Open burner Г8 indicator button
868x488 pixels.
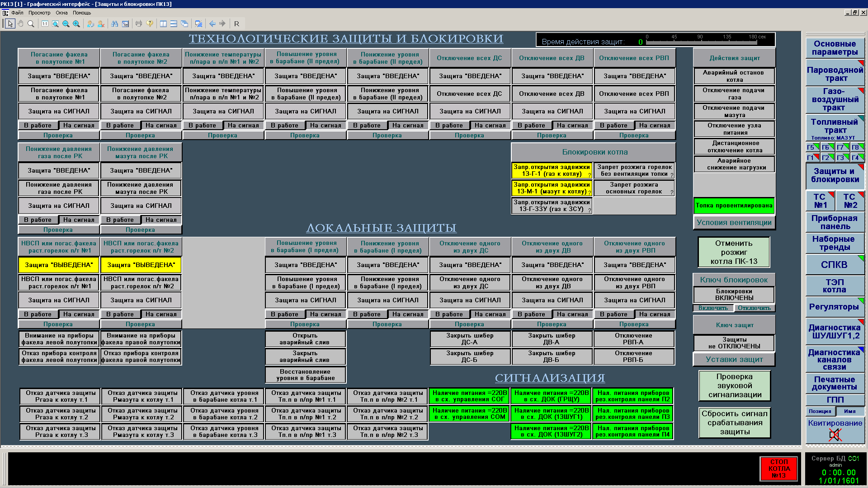858,147
